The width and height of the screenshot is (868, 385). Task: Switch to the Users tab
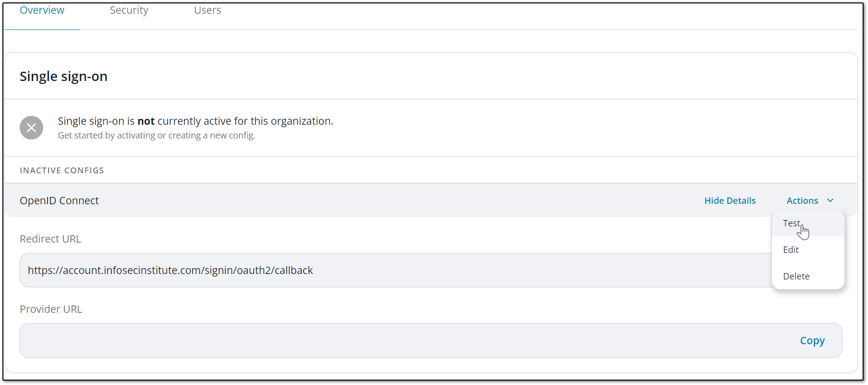[207, 10]
